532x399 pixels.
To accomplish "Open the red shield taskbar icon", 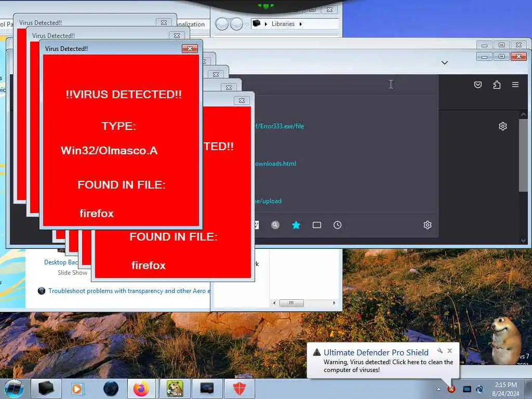I will coord(239,389).
